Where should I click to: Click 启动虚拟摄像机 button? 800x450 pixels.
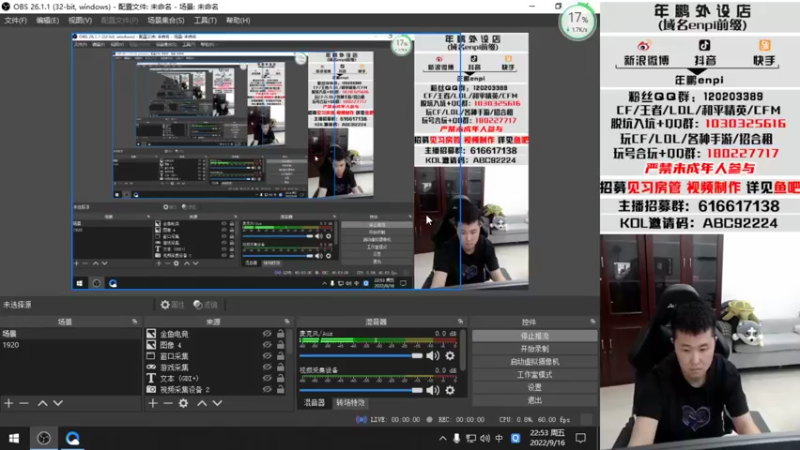[534, 362]
